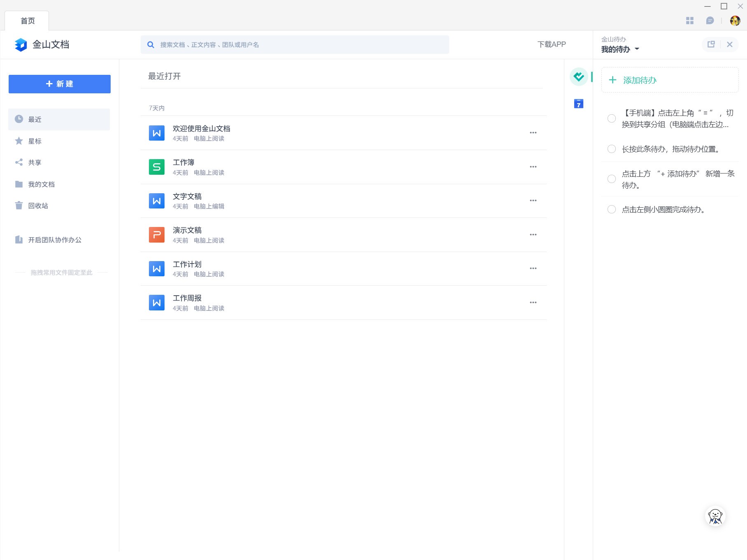This screenshot has height=560, width=747.
Task: Focus the document search input field
Action: pyautogui.click(x=295, y=44)
